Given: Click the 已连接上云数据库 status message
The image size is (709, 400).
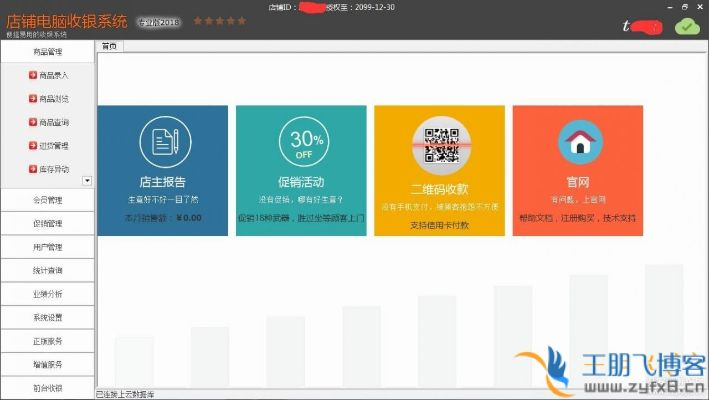Looking at the screenshot, I should 125,395.
